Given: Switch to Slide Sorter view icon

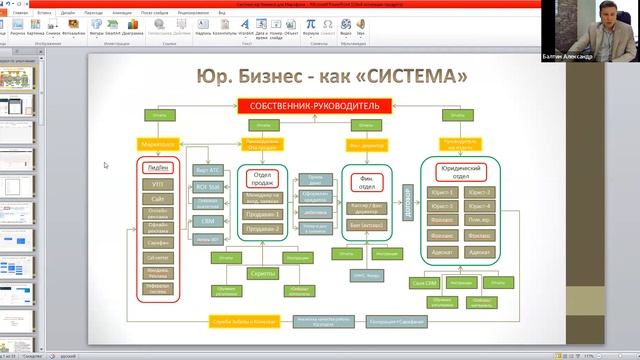Looking at the screenshot, I should tap(565, 356).
